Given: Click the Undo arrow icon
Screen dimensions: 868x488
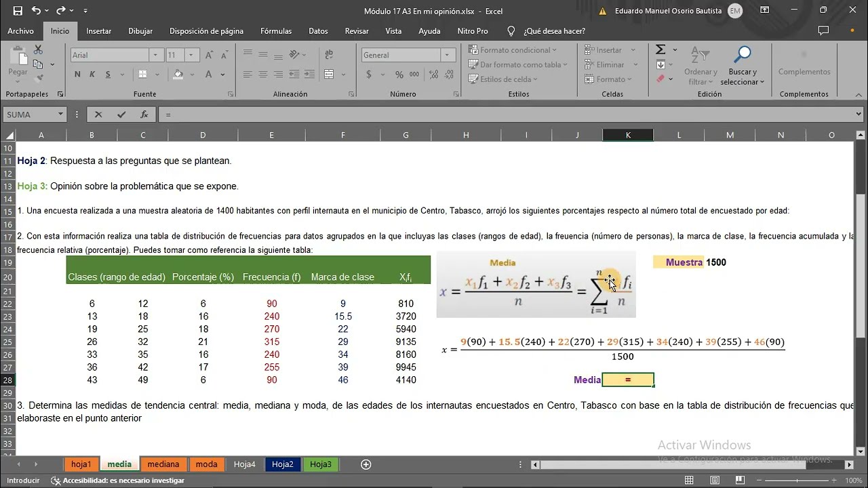Looking at the screenshot, I should [36, 11].
